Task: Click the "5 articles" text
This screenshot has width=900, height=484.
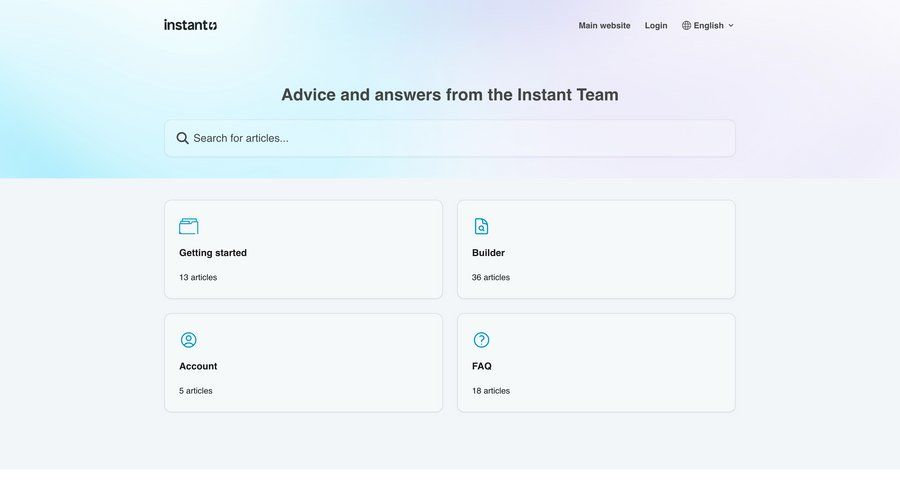Action: point(196,391)
